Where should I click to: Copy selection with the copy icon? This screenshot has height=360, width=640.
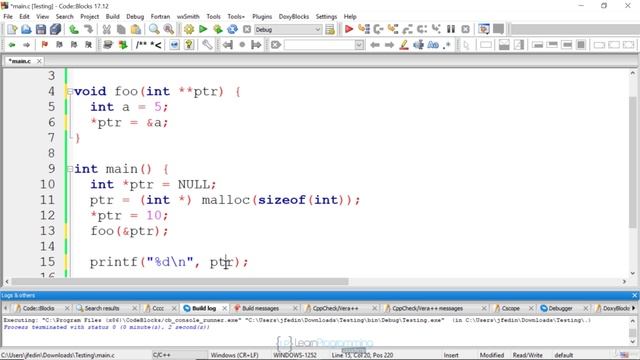pyautogui.click(x=121, y=29)
